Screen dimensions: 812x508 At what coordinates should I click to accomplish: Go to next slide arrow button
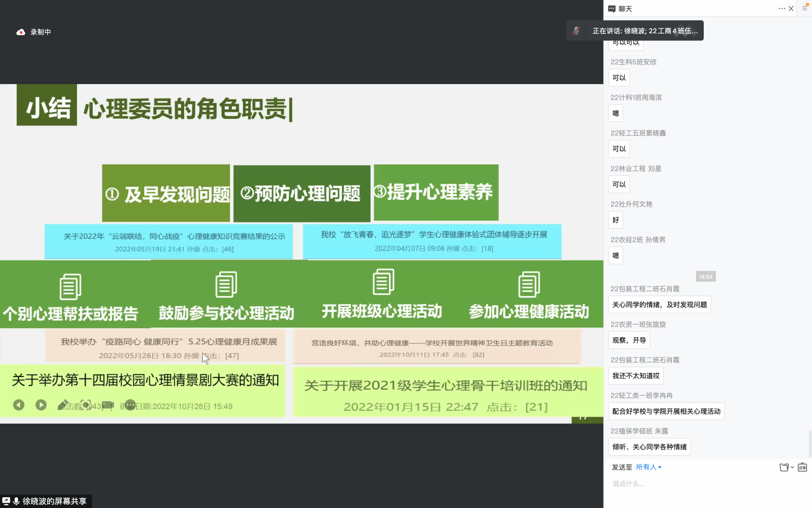(x=41, y=405)
